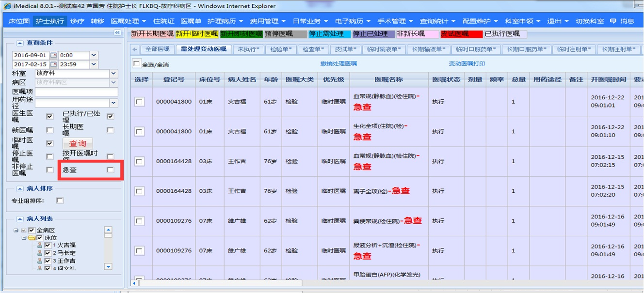Collapse the 病人排序 section
Screen dimensions: 644x293
[20, 188]
